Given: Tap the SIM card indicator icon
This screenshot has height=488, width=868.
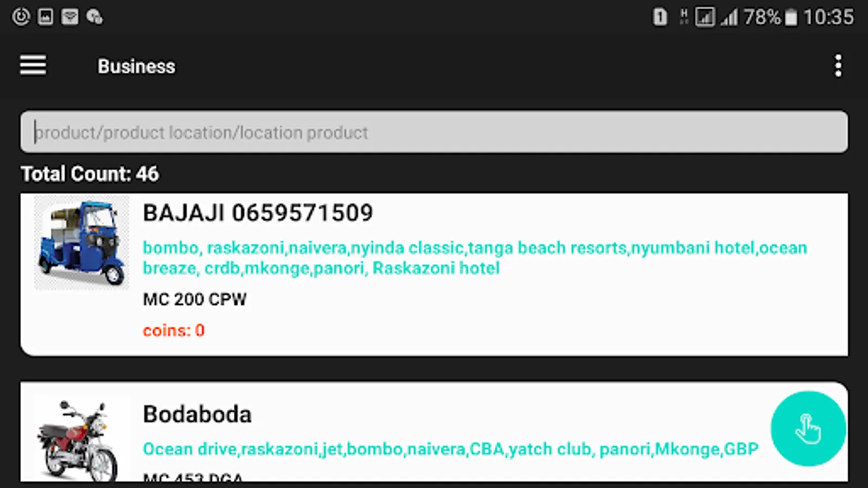Looking at the screenshot, I should coord(660,17).
